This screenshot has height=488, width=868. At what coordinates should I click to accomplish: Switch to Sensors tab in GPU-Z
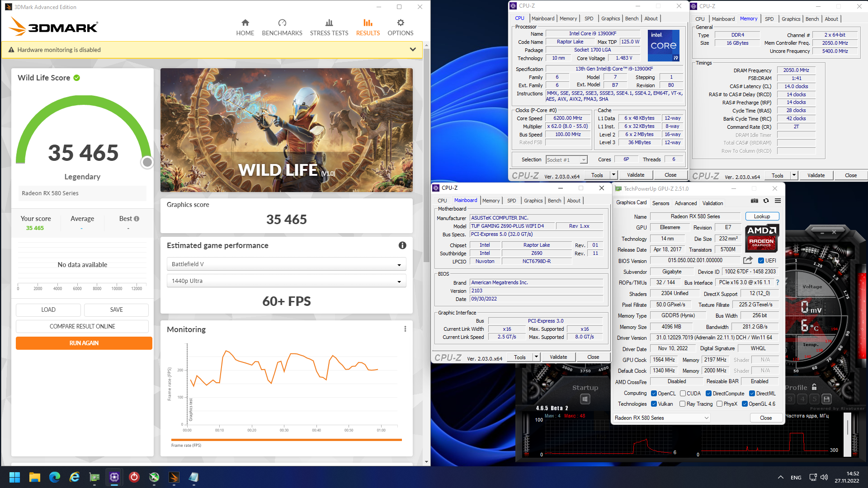tap(660, 203)
